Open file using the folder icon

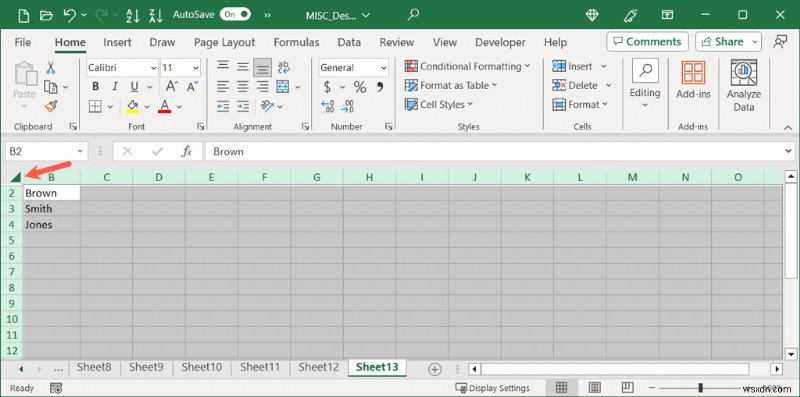point(46,15)
